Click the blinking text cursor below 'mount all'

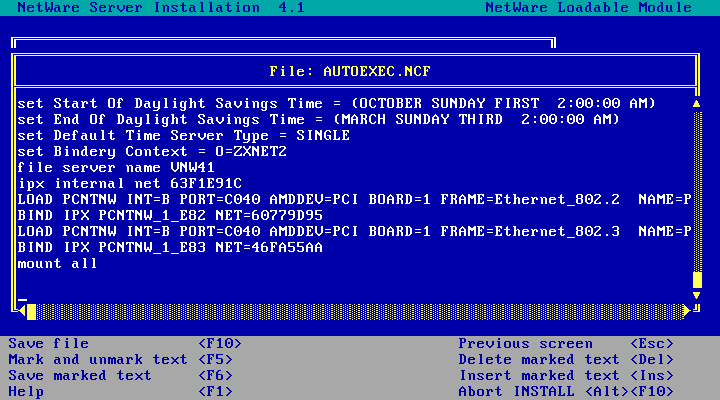pos(22,300)
